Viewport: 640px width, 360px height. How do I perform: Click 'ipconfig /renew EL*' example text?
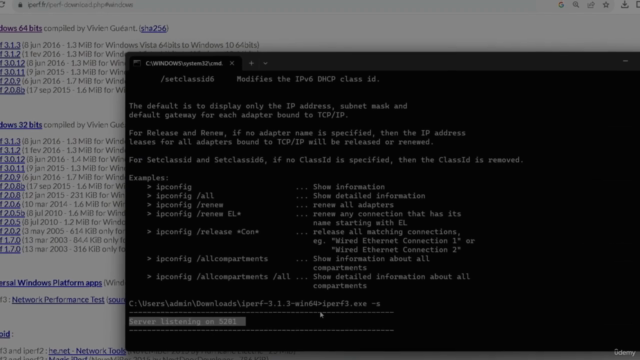pyautogui.click(x=198, y=214)
